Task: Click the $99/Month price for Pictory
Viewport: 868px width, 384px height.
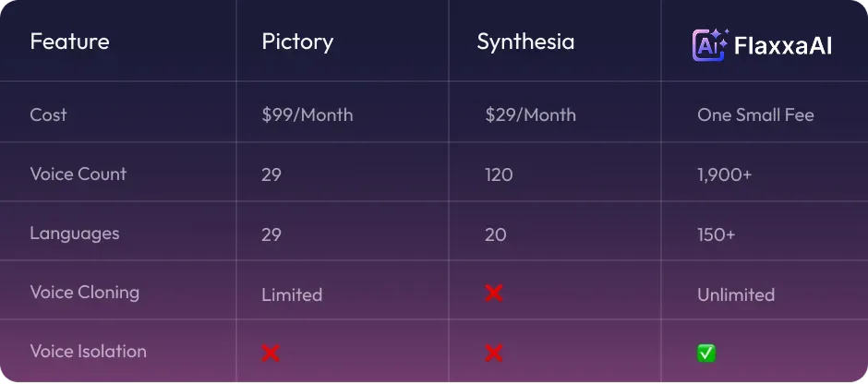Action: 307,115
